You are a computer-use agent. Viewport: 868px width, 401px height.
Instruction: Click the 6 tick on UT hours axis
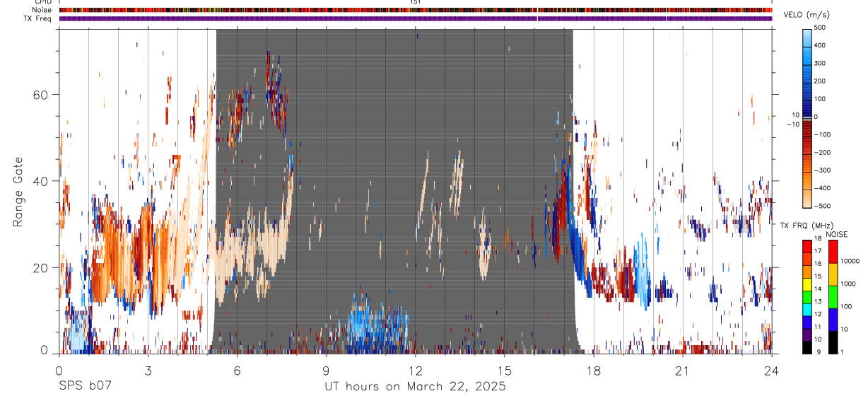(237, 370)
